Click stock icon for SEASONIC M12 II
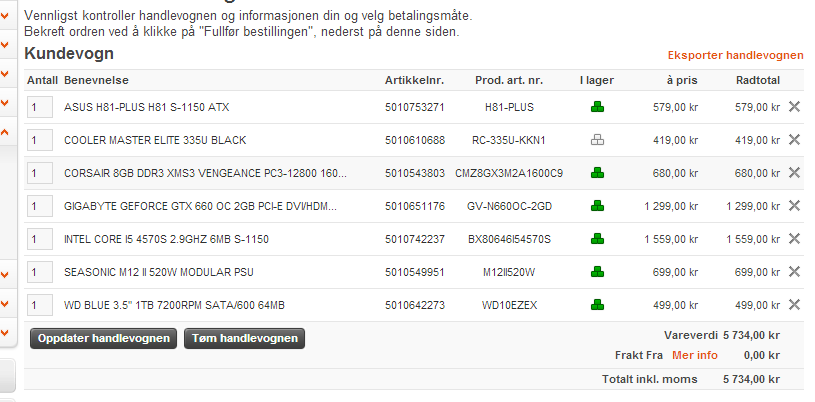Viewport: 815px width, 402px height. (597, 271)
